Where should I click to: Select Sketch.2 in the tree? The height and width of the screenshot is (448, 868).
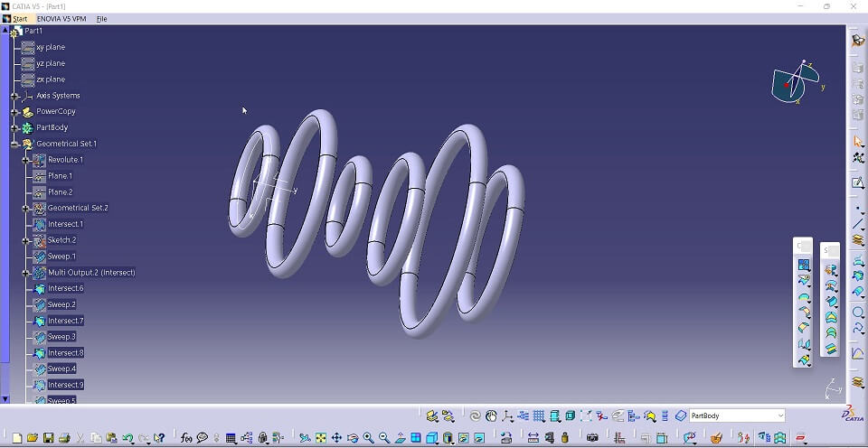point(61,240)
